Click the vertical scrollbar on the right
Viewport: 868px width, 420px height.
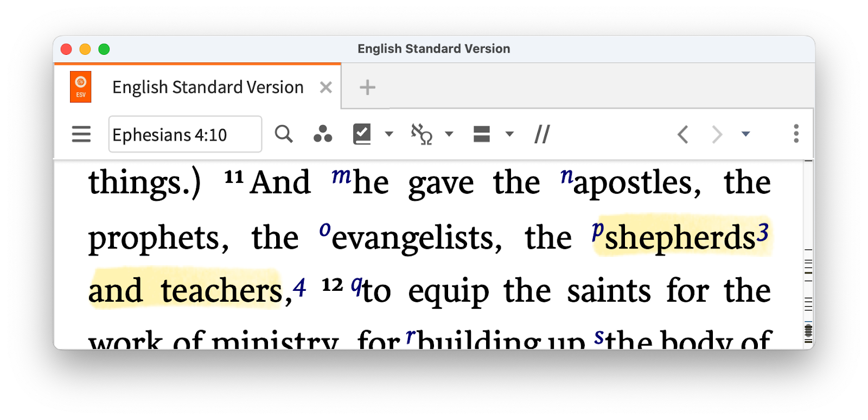pos(808,254)
